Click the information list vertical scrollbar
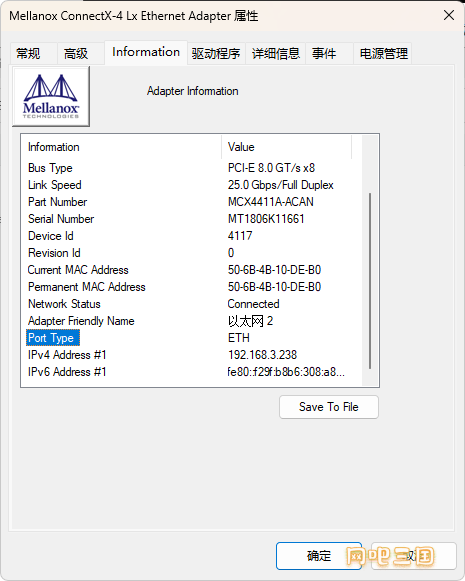 (x=370, y=280)
